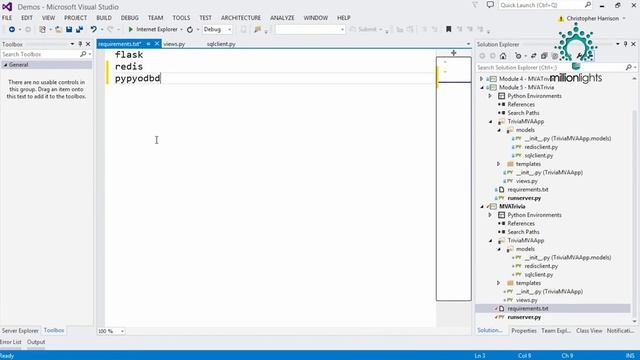Click the Open File toolbar icon

point(58,29)
